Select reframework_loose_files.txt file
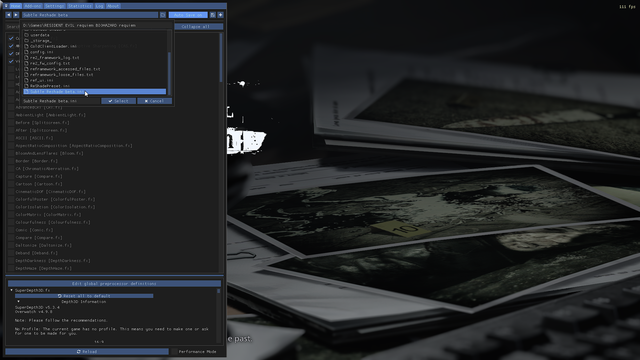Screen dimensions: 640x360 point(95,75)
